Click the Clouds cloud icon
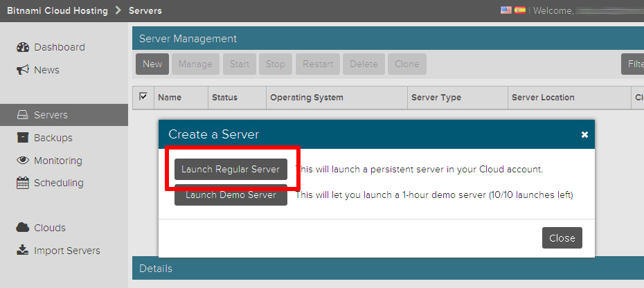Image resolution: width=644 pixels, height=288 pixels. (23, 228)
